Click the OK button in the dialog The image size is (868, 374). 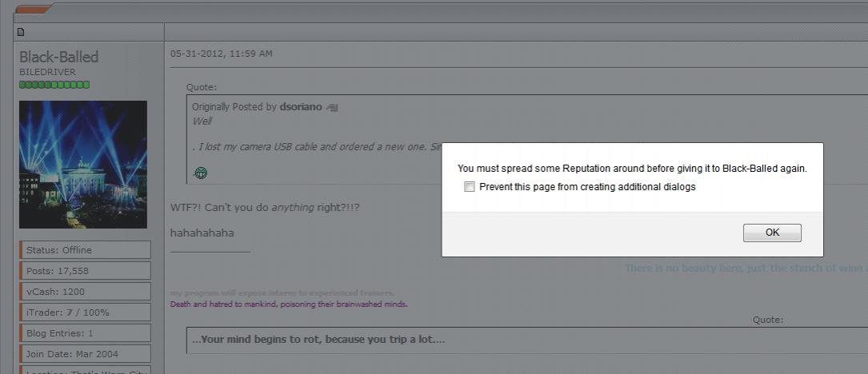coord(771,233)
